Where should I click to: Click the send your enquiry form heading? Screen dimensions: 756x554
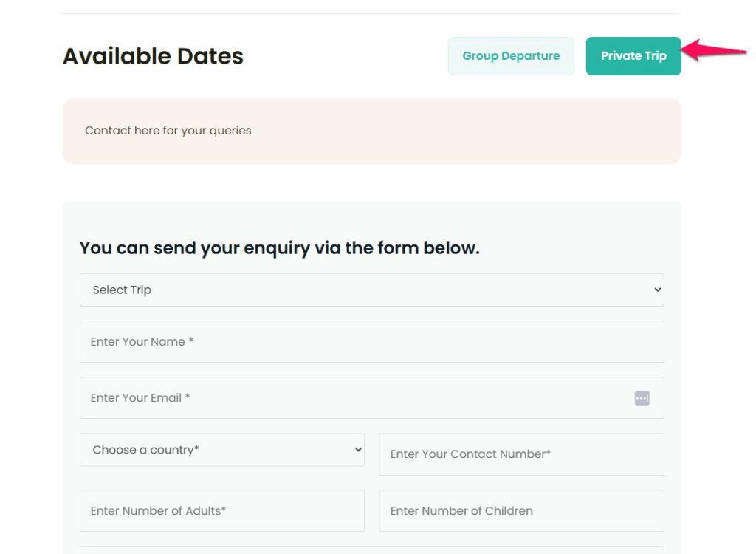coord(279,248)
